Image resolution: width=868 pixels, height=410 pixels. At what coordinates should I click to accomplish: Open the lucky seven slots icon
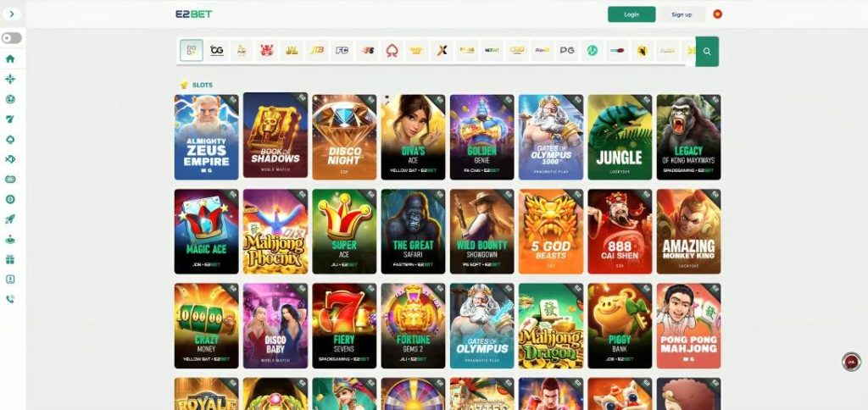tap(10, 119)
